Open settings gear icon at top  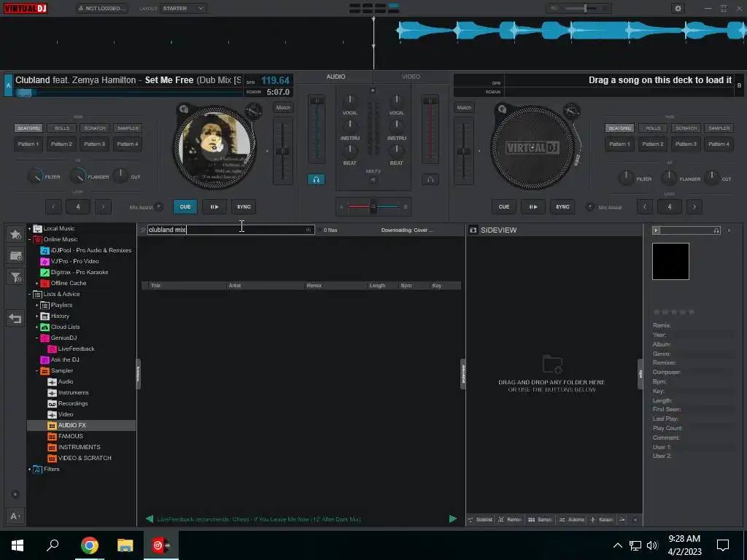tap(678, 8)
